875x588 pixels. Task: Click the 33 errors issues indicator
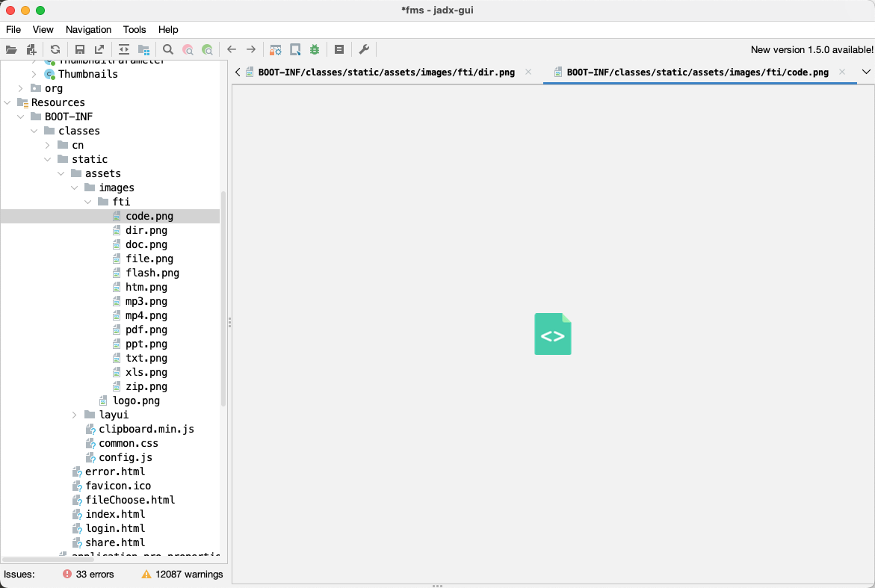(88, 575)
